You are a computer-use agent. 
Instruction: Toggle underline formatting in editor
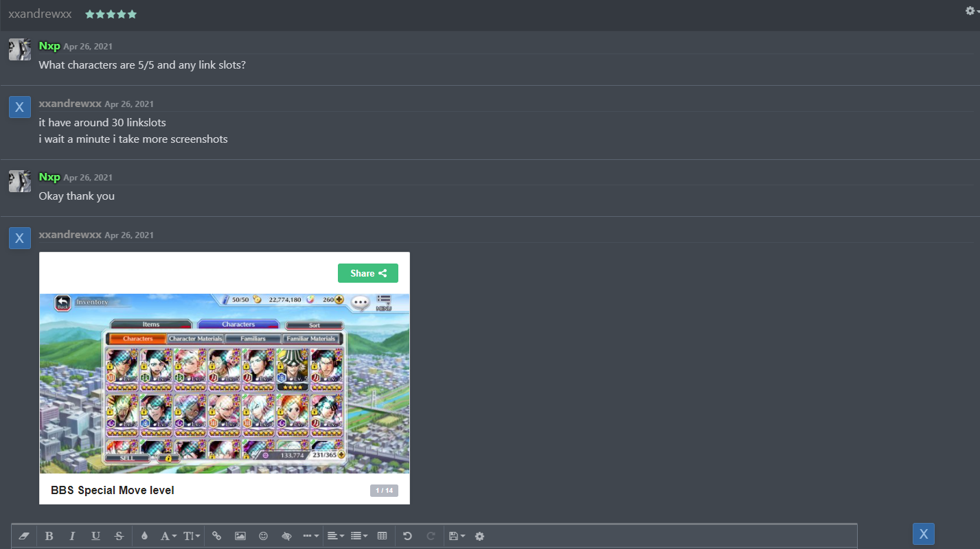[x=95, y=536]
